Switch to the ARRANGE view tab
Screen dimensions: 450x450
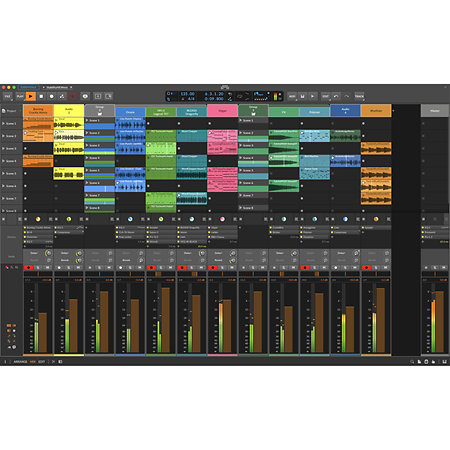tap(20, 362)
